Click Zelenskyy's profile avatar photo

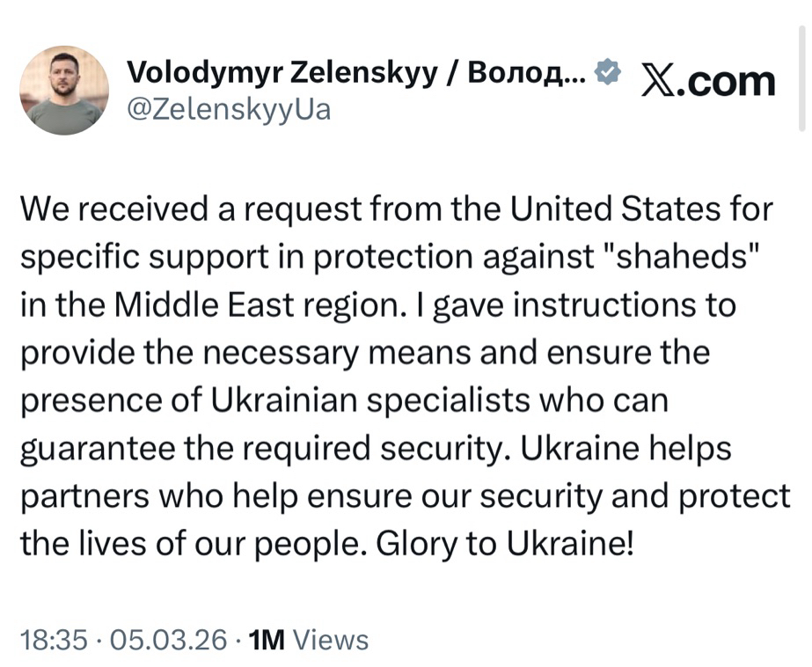(64, 90)
